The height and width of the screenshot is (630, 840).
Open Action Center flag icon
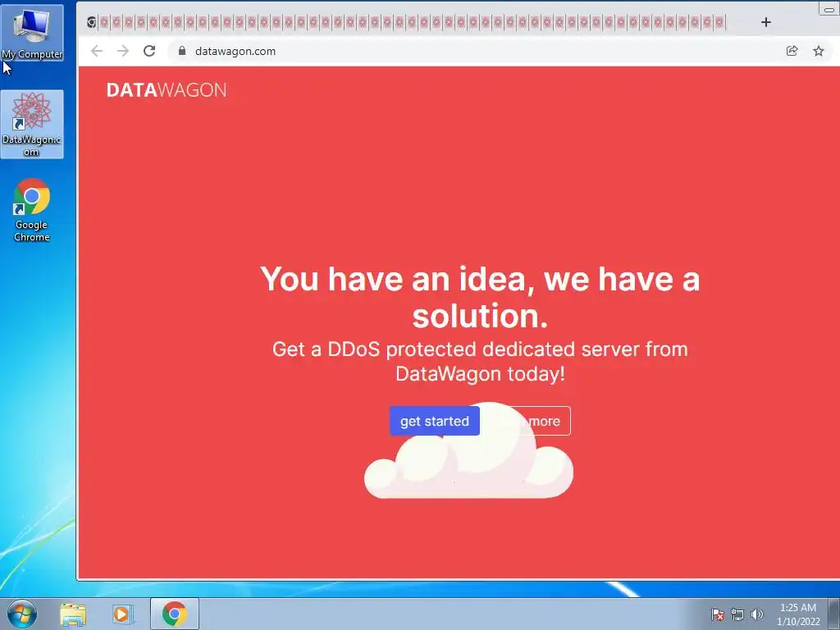(x=717, y=614)
